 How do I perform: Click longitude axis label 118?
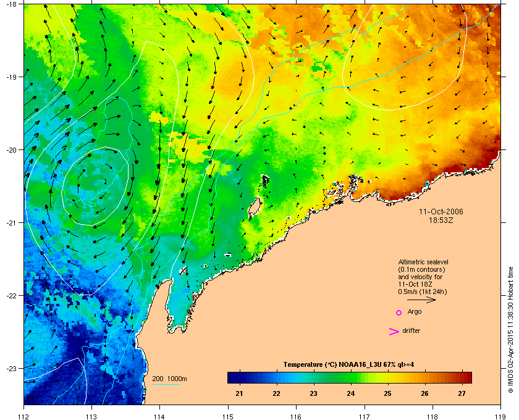(x=432, y=417)
